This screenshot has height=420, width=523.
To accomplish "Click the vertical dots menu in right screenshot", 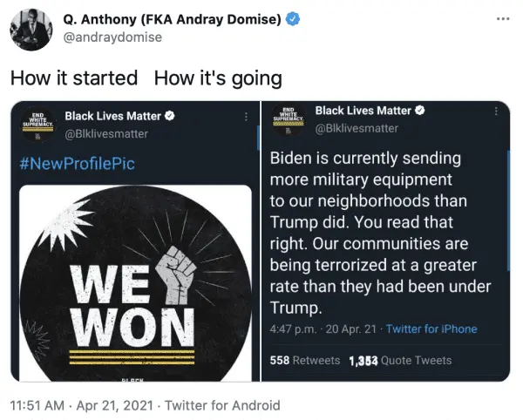I will [495, 111].
